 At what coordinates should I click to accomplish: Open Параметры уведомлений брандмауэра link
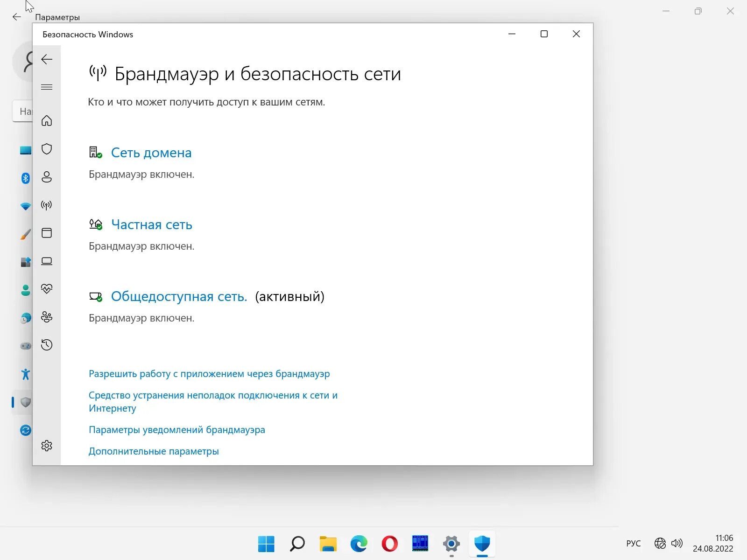tap(177, 430)
